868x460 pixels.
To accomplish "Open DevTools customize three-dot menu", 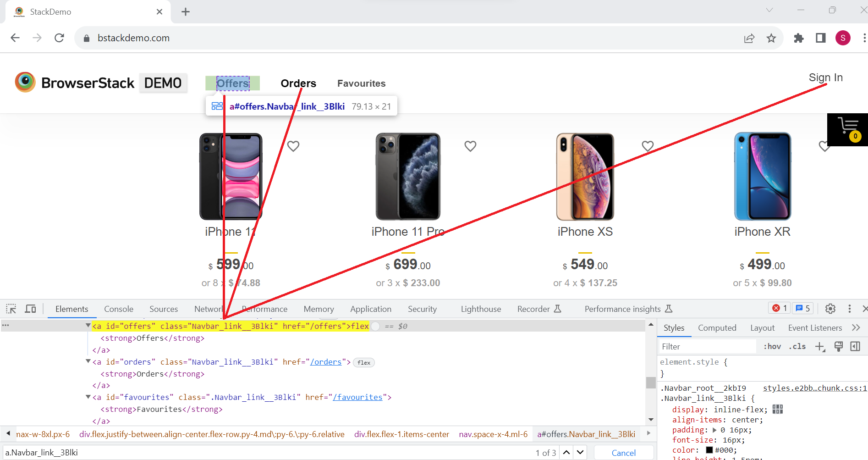I will pyautogui.click(x=849, y=309).
